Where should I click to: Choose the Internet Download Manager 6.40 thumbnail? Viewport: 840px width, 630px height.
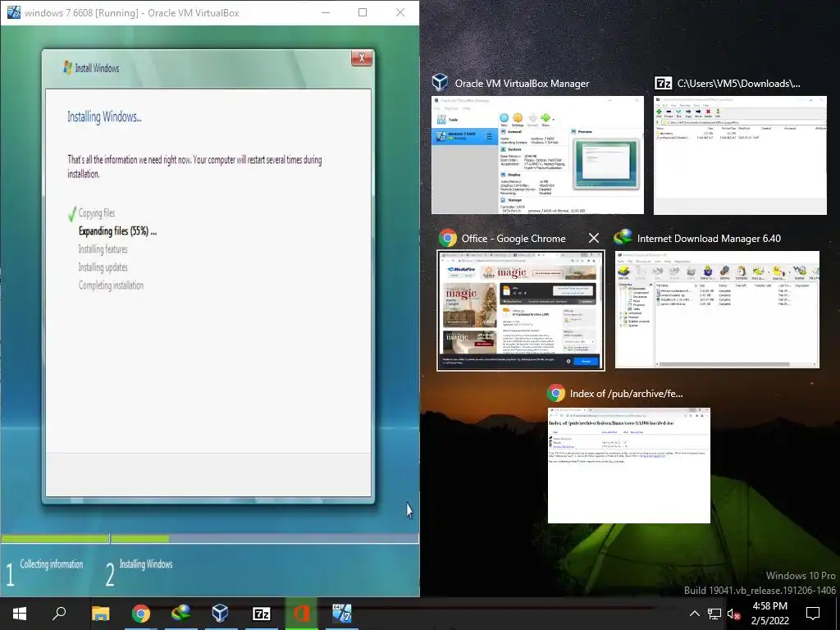717,309
